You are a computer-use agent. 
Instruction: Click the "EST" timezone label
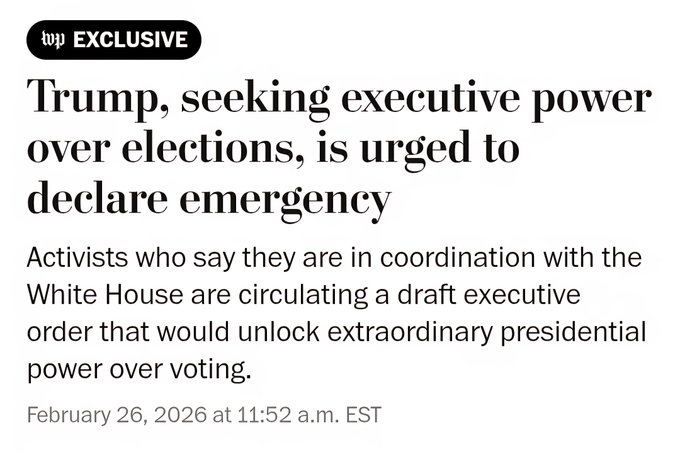coord(361,414)
